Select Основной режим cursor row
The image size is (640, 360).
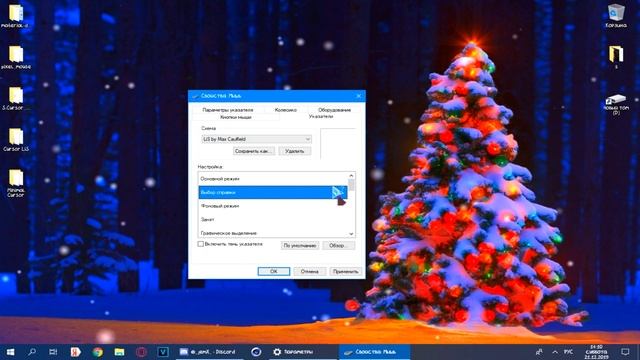(x=273, y=179)
